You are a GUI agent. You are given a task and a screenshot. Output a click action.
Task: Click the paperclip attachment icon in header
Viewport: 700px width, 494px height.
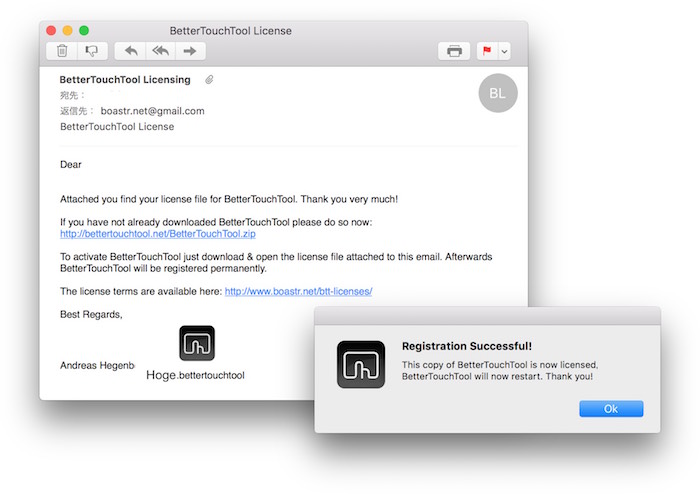click(209, 79)
